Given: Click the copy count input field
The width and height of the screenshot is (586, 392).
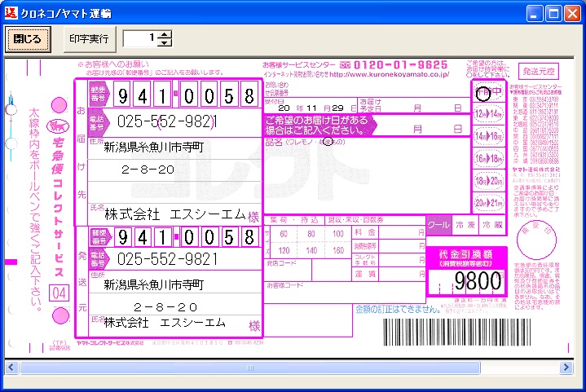Looking at the screenshot, I should pyautogui.click(x=140, y=38).
